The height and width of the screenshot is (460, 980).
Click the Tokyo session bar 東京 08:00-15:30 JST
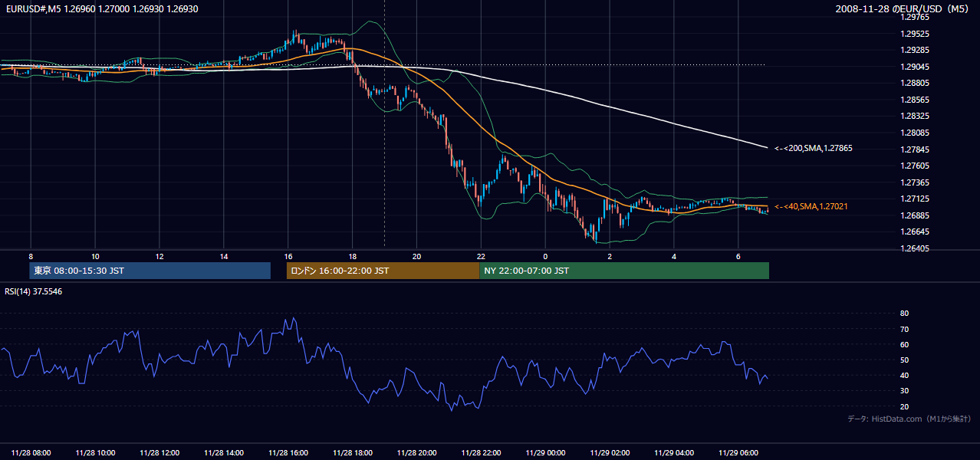point(150,271)
